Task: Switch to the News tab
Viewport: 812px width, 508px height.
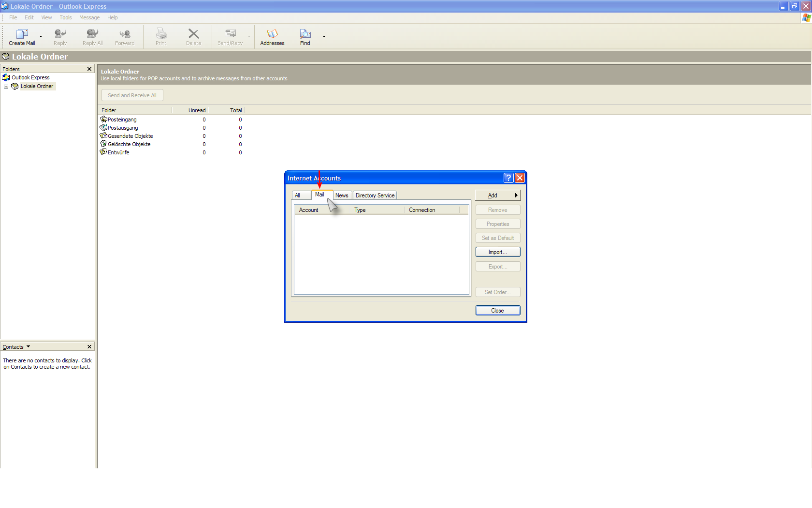Action: (342, 195)
